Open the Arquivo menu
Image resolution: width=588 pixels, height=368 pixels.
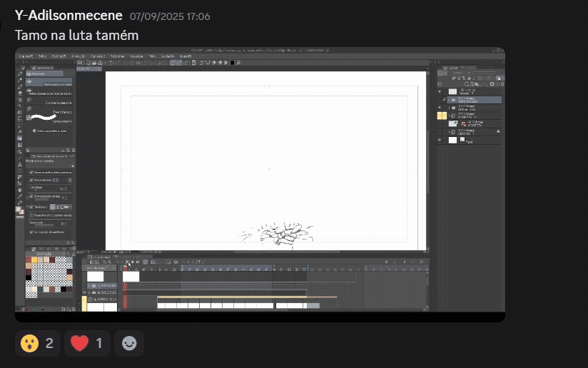click(x=26, y=56)
